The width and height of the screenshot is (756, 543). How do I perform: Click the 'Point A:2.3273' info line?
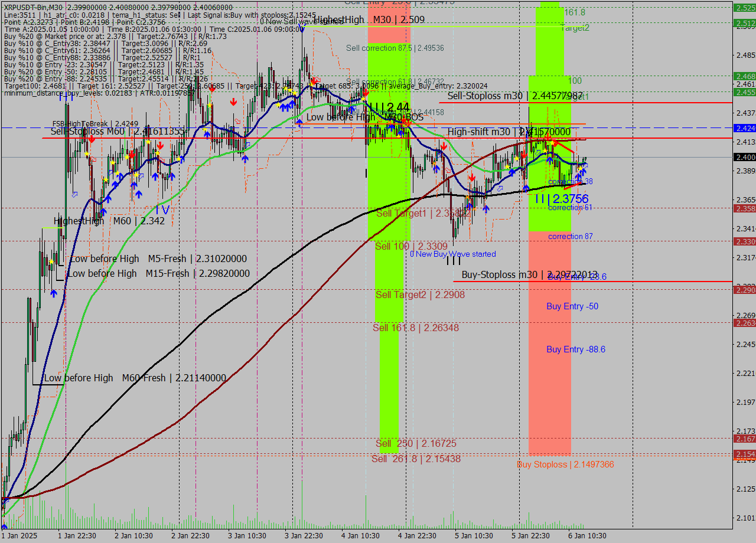point(85,22)
